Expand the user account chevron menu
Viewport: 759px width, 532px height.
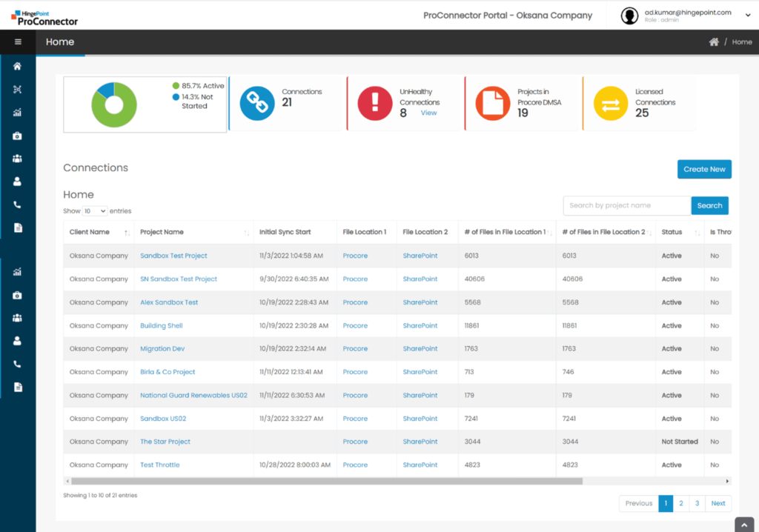point(748,16)
